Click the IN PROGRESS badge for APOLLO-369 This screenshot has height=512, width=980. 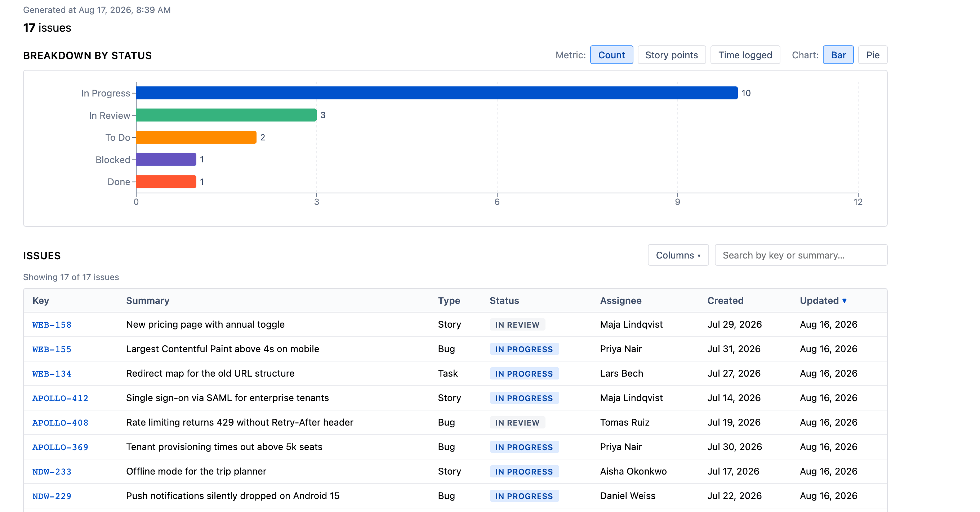coord(524,447)
